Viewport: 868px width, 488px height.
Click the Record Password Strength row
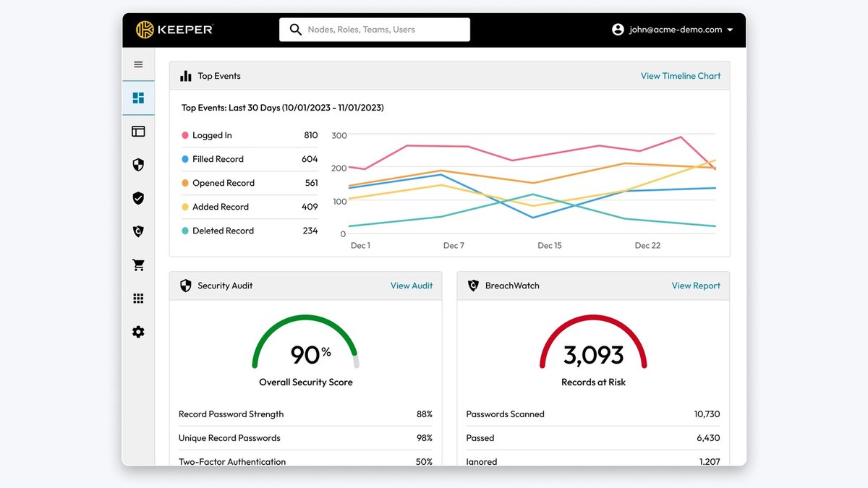[x=305, y=414]
